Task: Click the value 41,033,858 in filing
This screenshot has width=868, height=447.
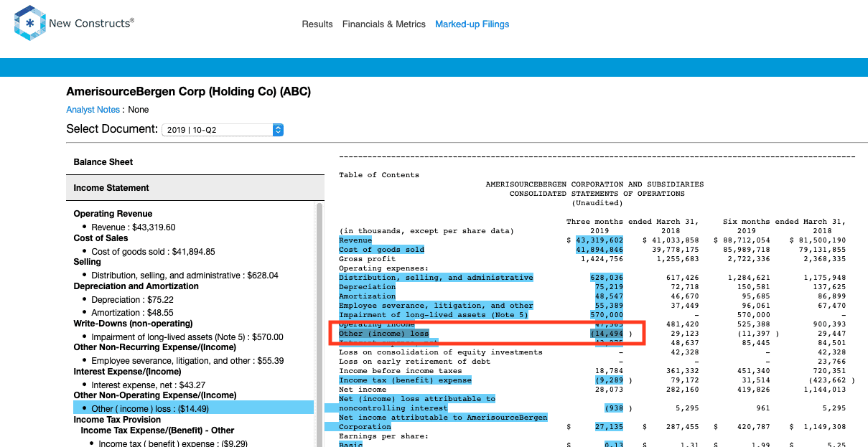Action: click(x=674, y=240)
